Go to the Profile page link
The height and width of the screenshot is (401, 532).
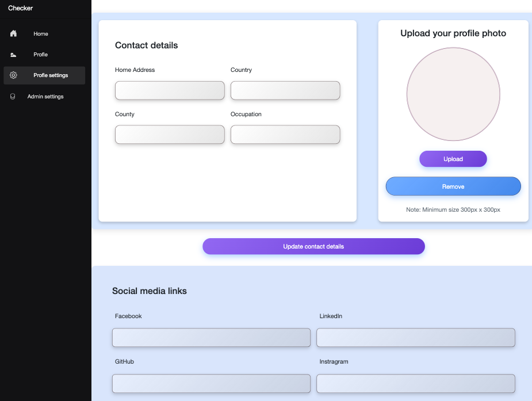point(40,55)
